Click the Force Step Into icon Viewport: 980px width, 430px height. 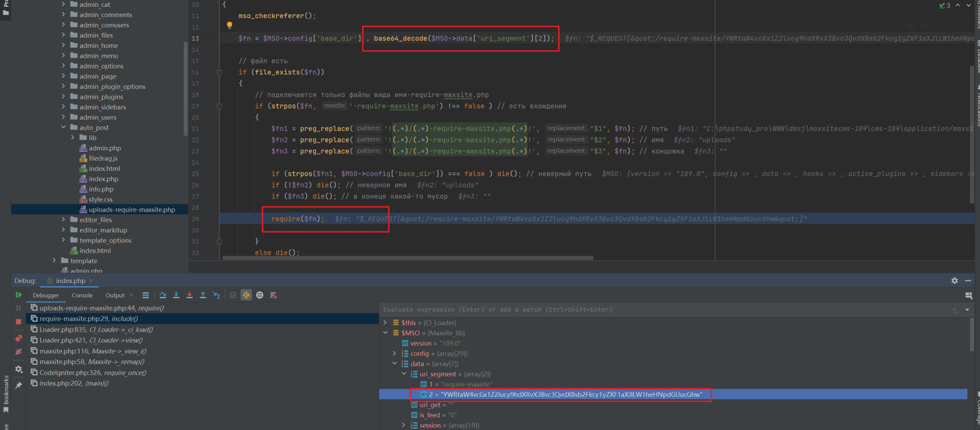click(190, 295)
